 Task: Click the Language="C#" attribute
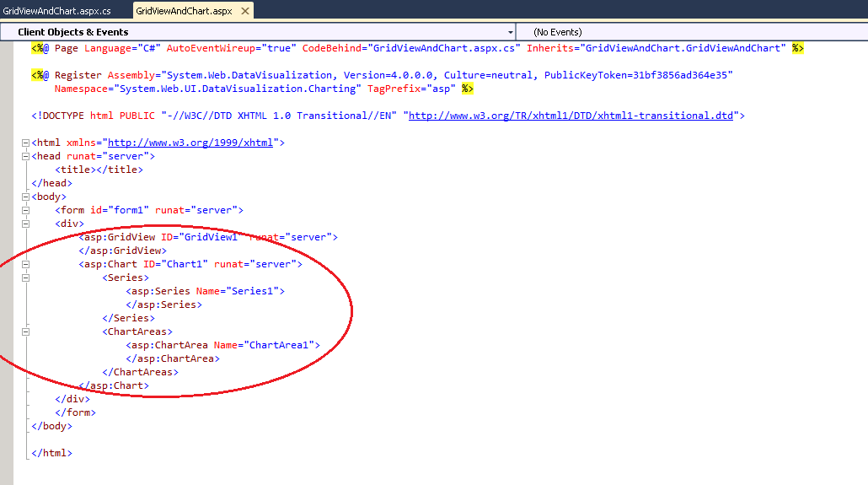[x=122, y=48]
